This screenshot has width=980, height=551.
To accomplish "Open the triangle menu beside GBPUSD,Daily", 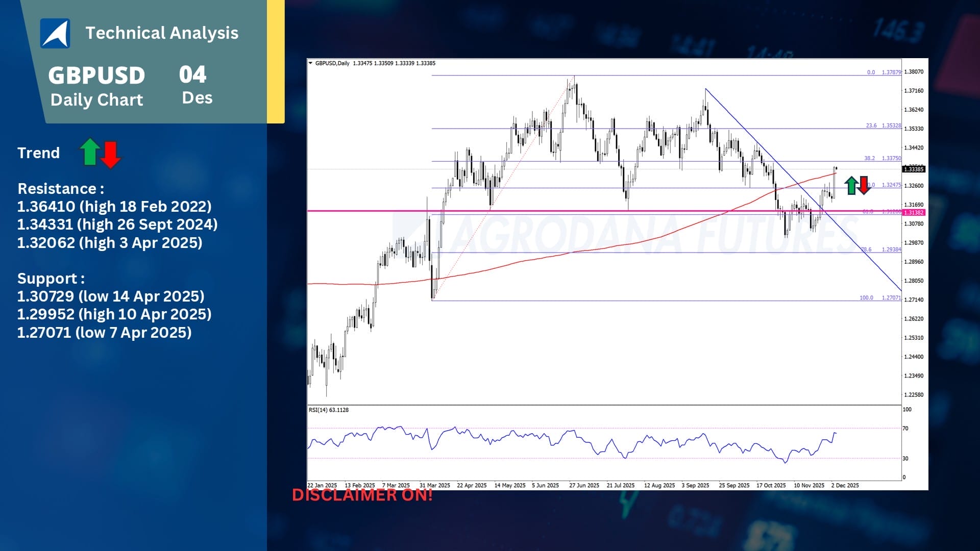I will click(x=310, y=63).
